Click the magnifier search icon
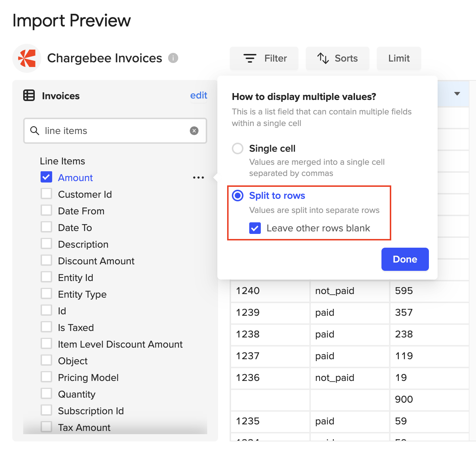The image size is (476, 449). [35, 131]
